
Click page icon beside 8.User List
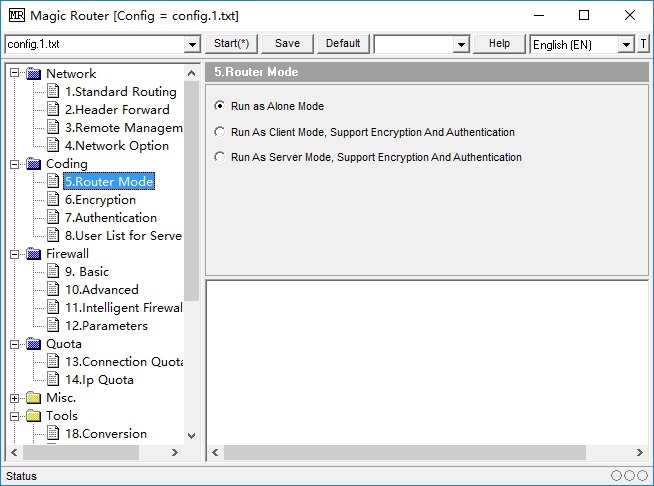click(53, 235)
